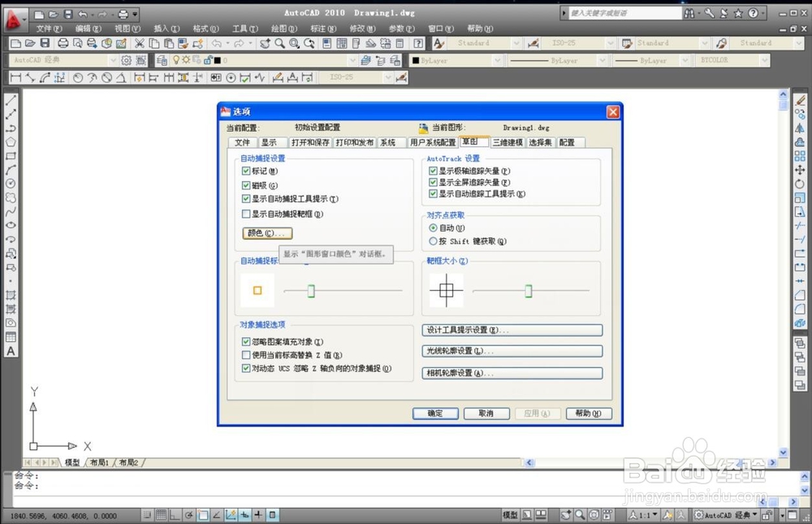
Task: Open the text style Standard dropdown
Action: click(x=516, y=44)
